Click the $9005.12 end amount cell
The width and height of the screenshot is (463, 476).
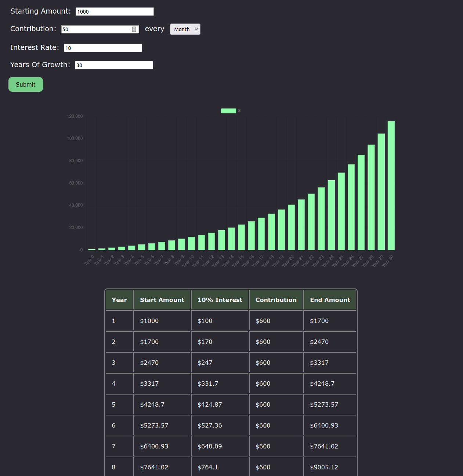coord(324,467)
